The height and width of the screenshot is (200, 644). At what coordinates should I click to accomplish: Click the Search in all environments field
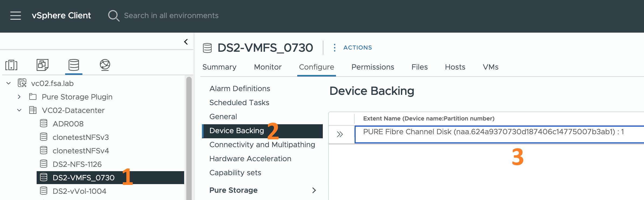(x=171, y=16)
